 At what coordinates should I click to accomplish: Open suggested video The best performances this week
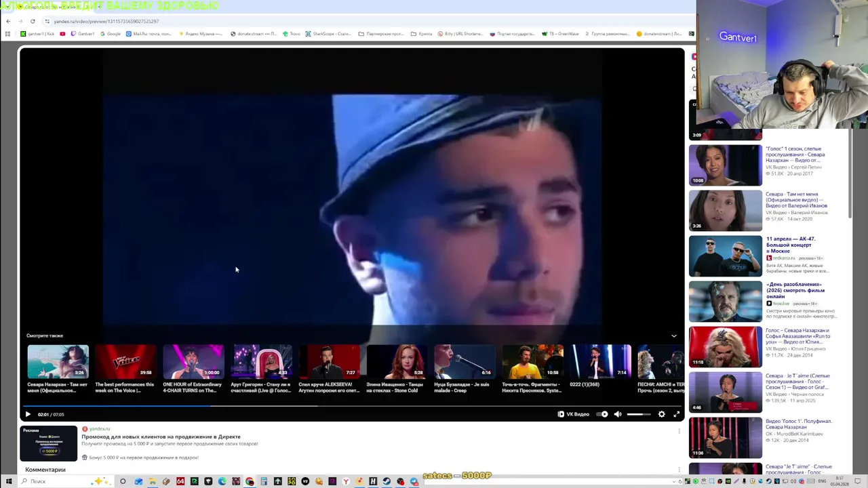click(125, 369)
